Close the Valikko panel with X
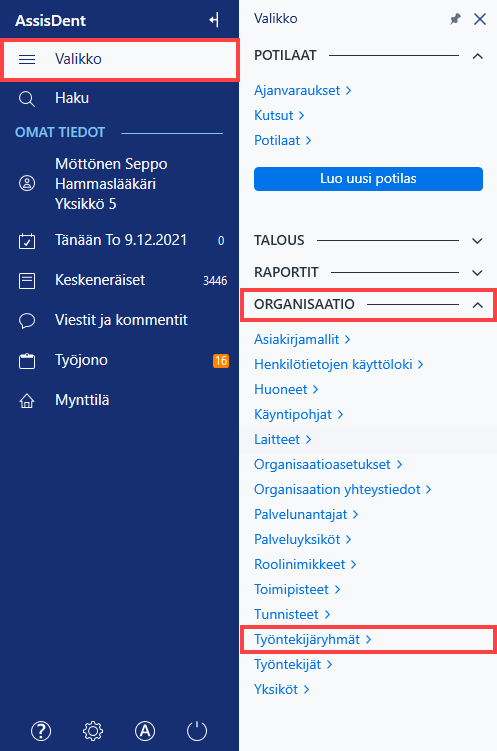The image size is (497, 751). 480,19
